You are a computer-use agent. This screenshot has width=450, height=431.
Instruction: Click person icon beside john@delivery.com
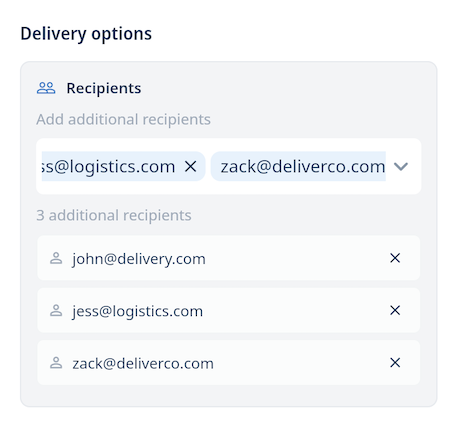click(56, 258)
